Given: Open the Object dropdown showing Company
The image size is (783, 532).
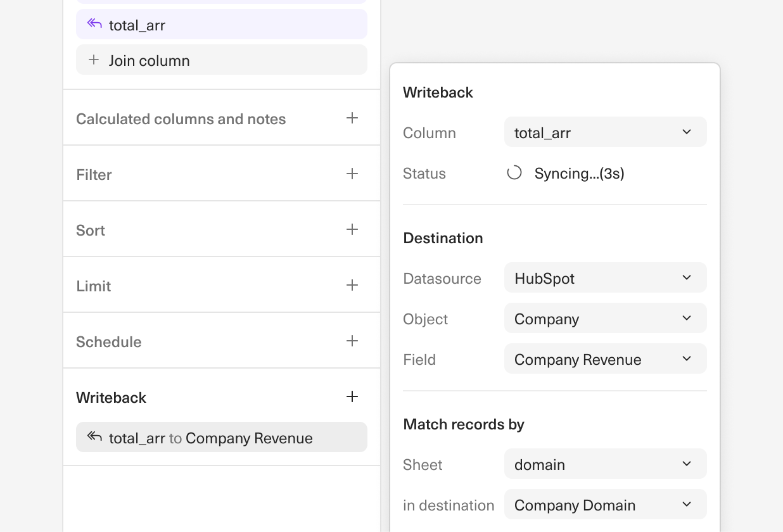Looking at the screenshot, I should click(x=605, y=318).
